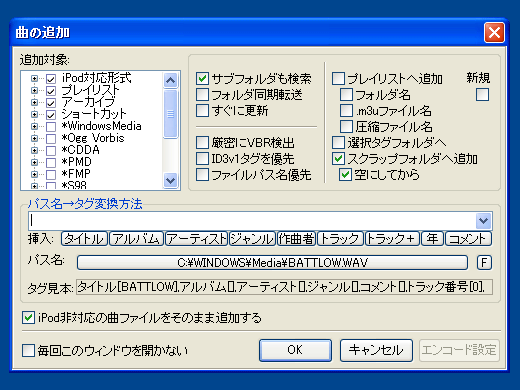Uncheck the プレイリスト checkbox in list
Image resolution: width=520 pixels, height=390 pixels.
click(51, 91)
